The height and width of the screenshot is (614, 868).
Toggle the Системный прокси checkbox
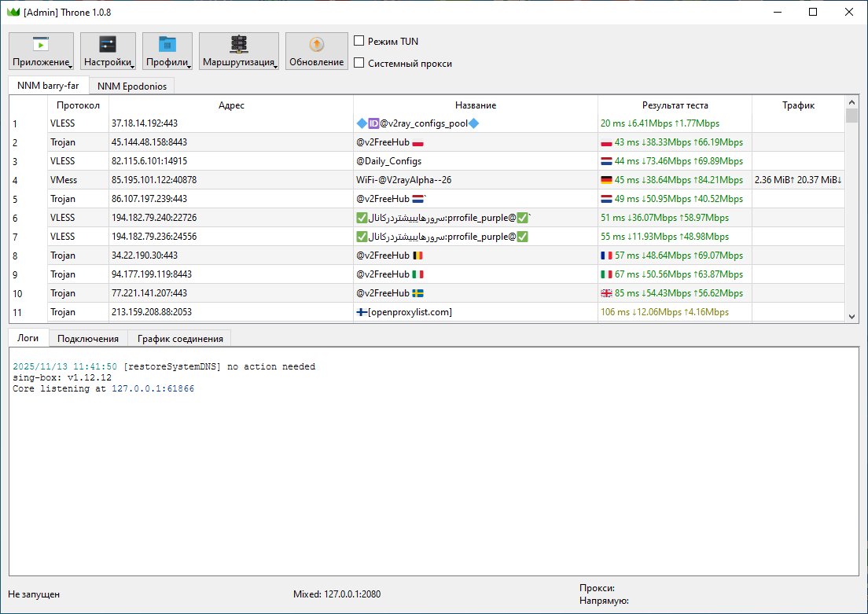point(359,63)
